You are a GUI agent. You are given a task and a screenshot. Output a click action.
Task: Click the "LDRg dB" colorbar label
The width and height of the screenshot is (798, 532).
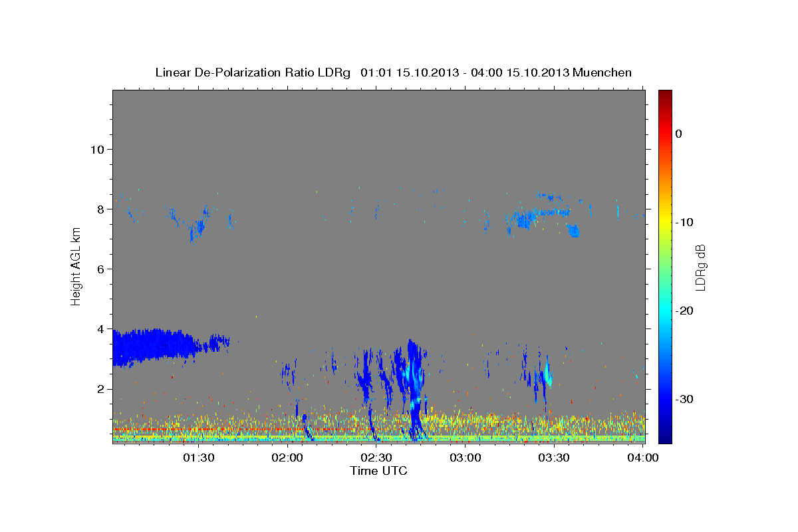tap(700, 267)
